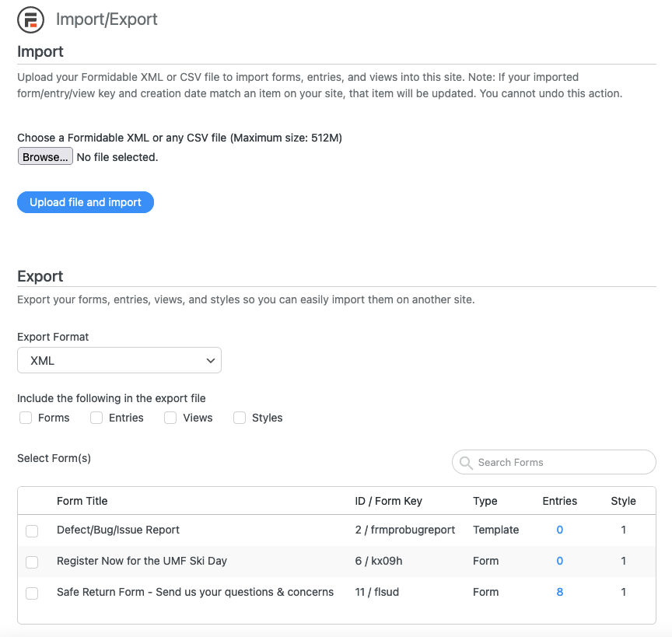Tick the Views checkbox
672x637 pixels.
170,418
